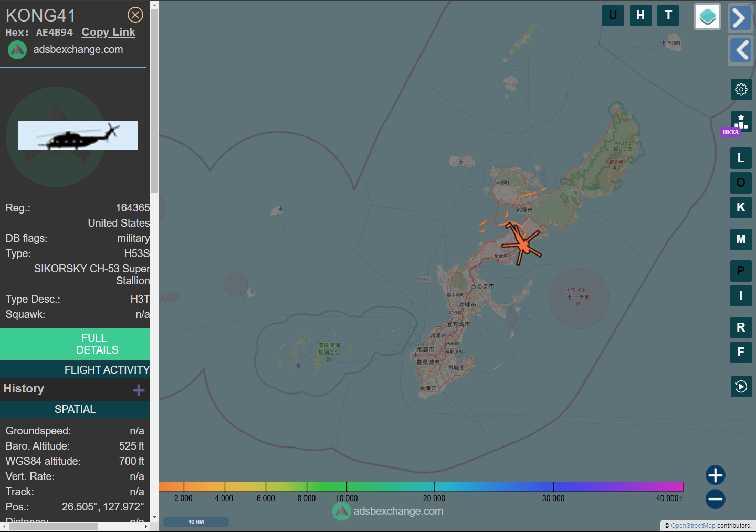Toggle the L map option button
756x532 pixels.
(x=741, y=158)
